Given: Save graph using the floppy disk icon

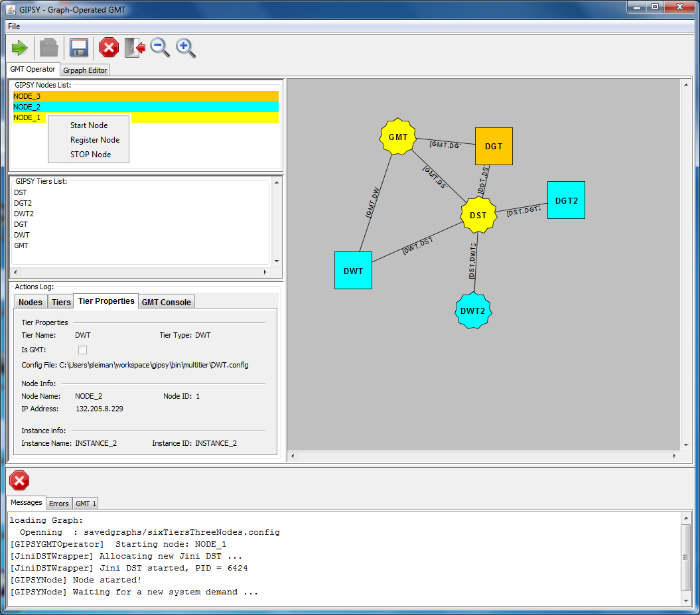Looking at the screenshot, I should pos(79,48).
